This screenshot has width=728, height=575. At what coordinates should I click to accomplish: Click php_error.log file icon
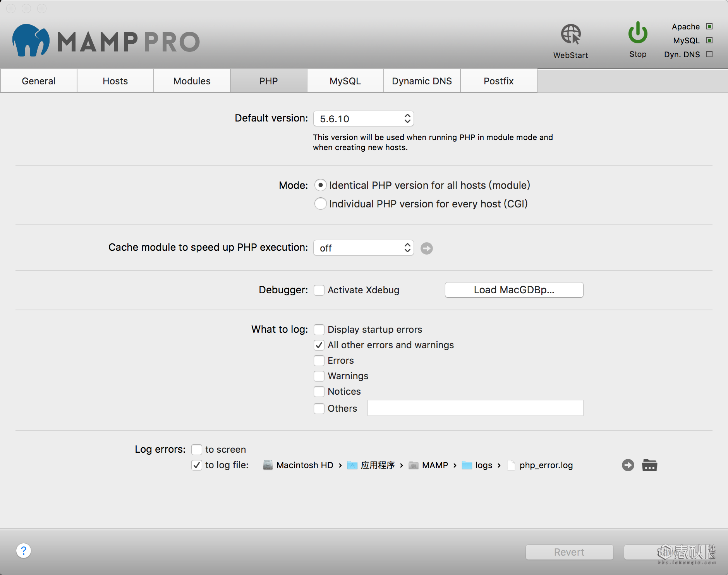pyautogui.click(x=511, y=465)
